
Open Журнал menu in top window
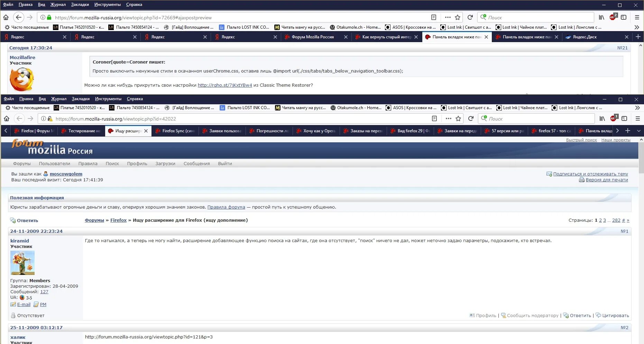pyautogui.click(x=58, y=4)
